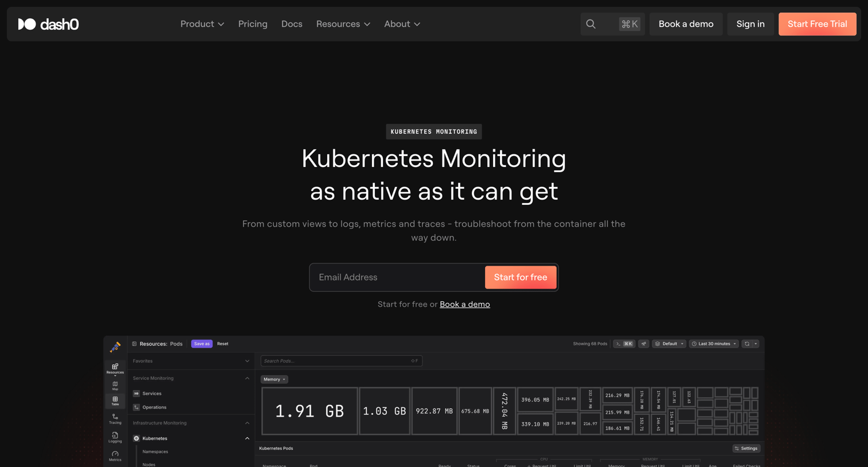
Task: Click the Book a demo header button
Action: click(x=686, y=24)
